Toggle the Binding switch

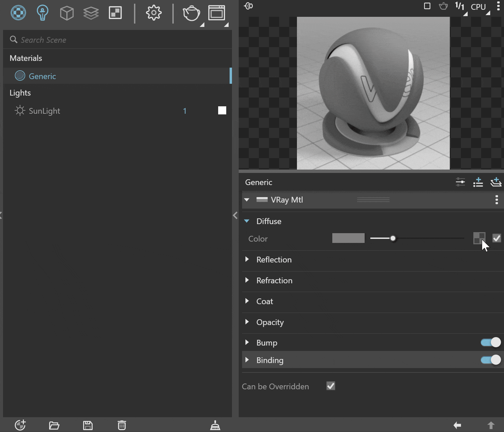491,360
